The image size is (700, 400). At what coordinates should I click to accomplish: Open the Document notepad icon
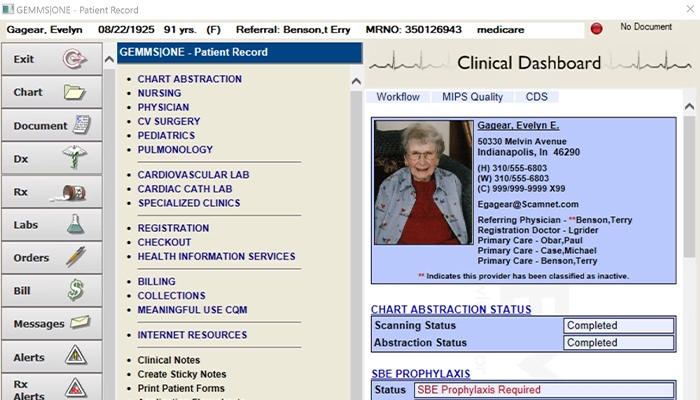[82, 125]
